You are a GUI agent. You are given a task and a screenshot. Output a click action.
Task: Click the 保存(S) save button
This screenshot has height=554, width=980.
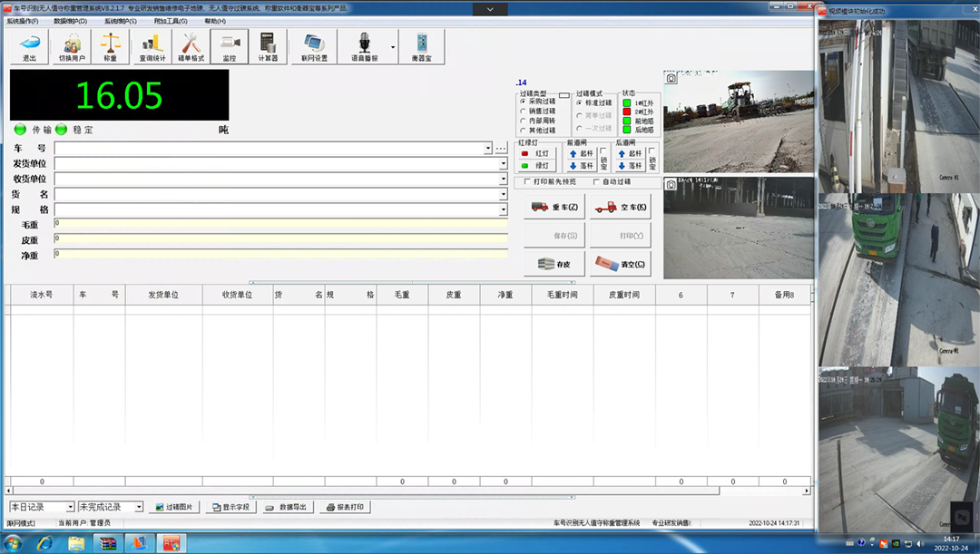tap(554, 236)
